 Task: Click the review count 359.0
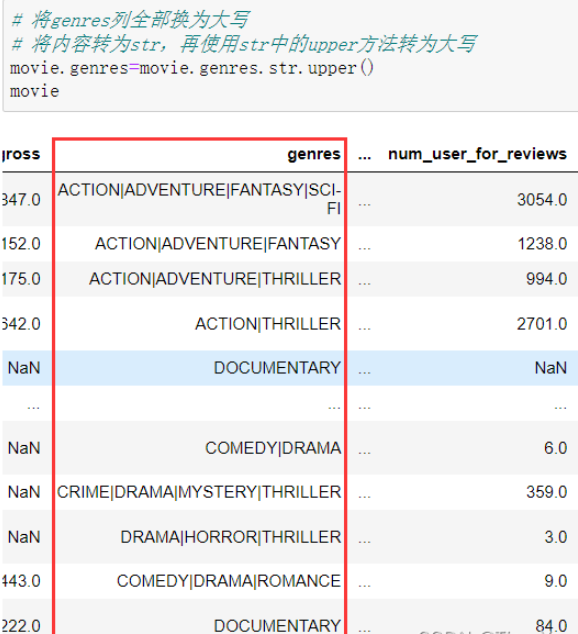coord(546,492)
